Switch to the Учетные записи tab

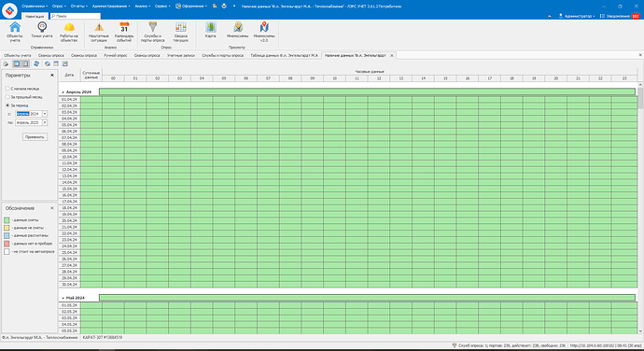click(181, 55)
